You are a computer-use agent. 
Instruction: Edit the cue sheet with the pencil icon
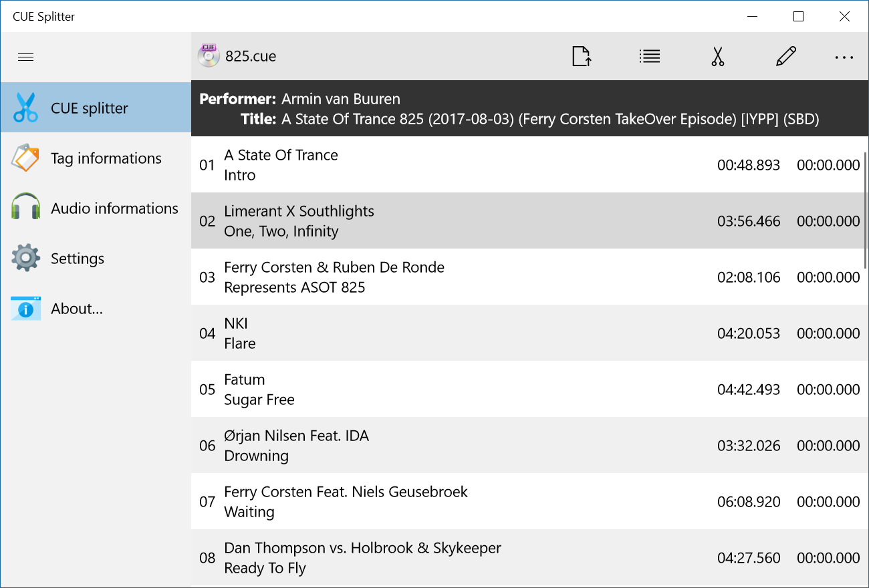coord(786,56)
